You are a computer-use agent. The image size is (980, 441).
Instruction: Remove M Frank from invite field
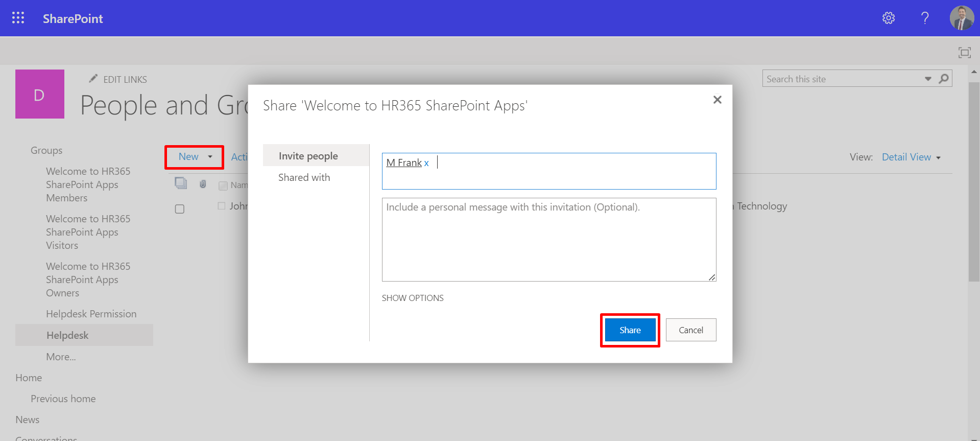(426, 163)
